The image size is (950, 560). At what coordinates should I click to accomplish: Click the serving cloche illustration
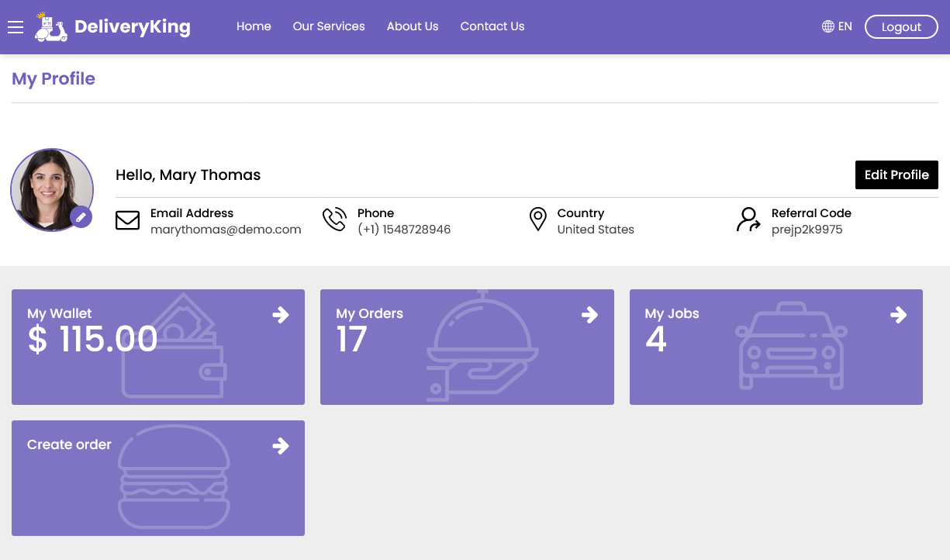coord(482,346)
